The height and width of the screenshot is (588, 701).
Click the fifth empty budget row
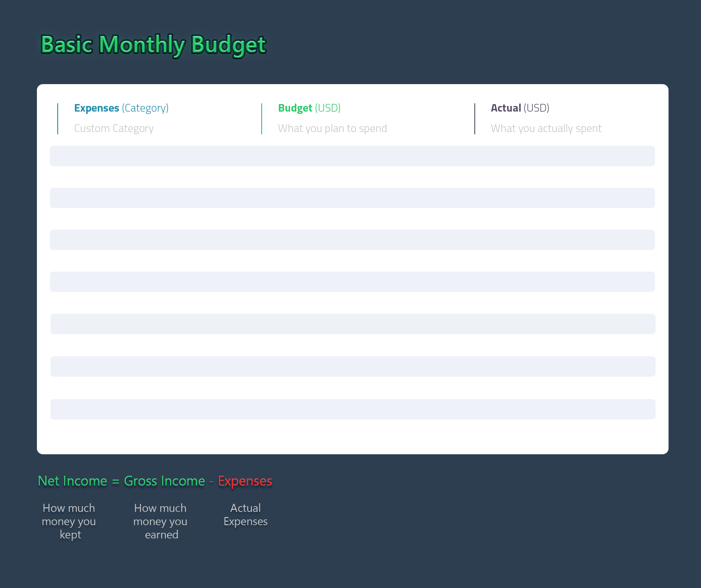(x=353, y=324)
